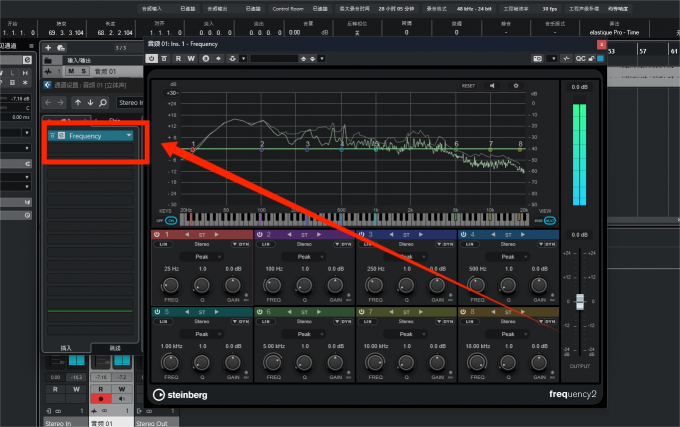
Task: Open band 6 Peak filter type dropdown
Action: pos(304,334)
